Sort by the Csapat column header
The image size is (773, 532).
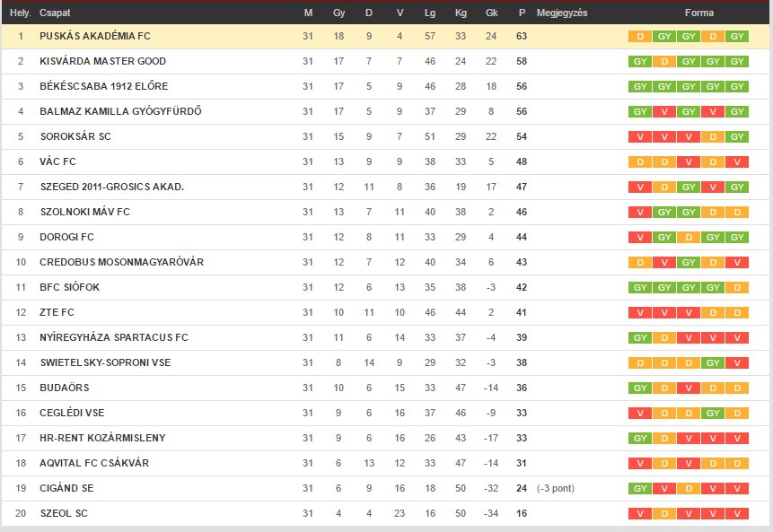(55, 13)
